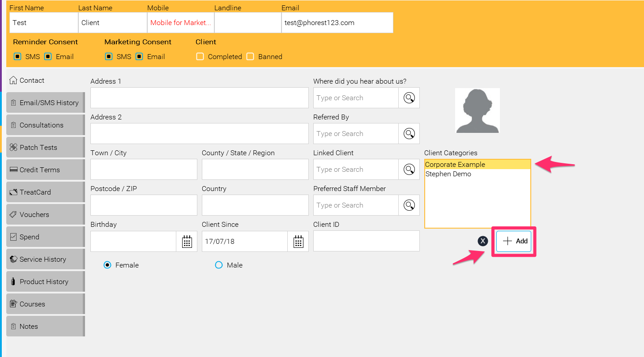The image size is (644, 357).
Task: Click the Town / City field
Action: [144, 170]
